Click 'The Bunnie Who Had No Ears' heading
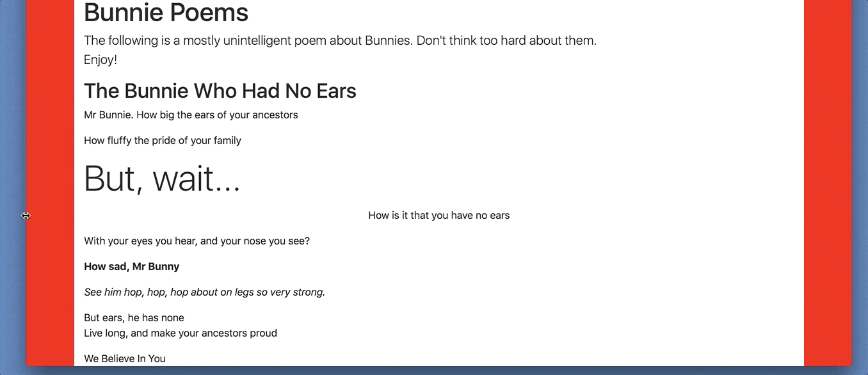Screen dimensions: 868x375 tap(220, 91)
